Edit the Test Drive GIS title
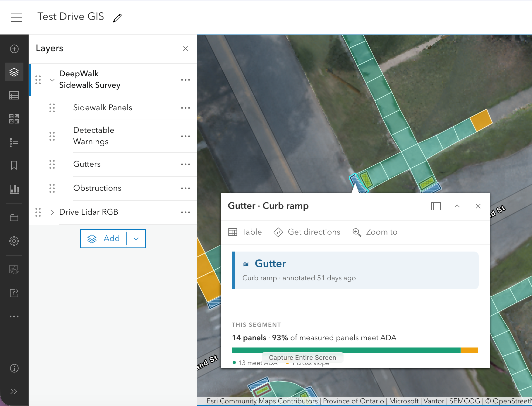Image resolution: width=532 pixels, height=406 pixels. pyautogui.click(x=117, y=18)
